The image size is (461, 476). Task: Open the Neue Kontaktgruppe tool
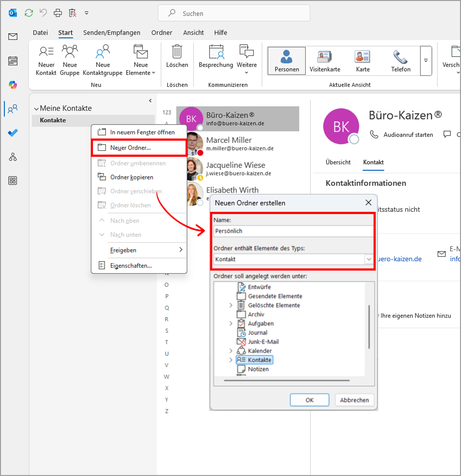[103, 60]
